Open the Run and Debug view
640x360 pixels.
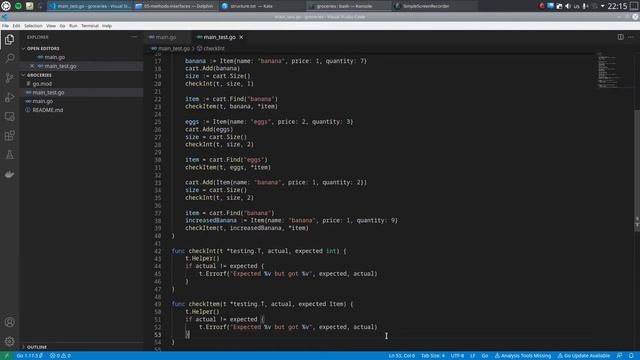tap(9, 97)
